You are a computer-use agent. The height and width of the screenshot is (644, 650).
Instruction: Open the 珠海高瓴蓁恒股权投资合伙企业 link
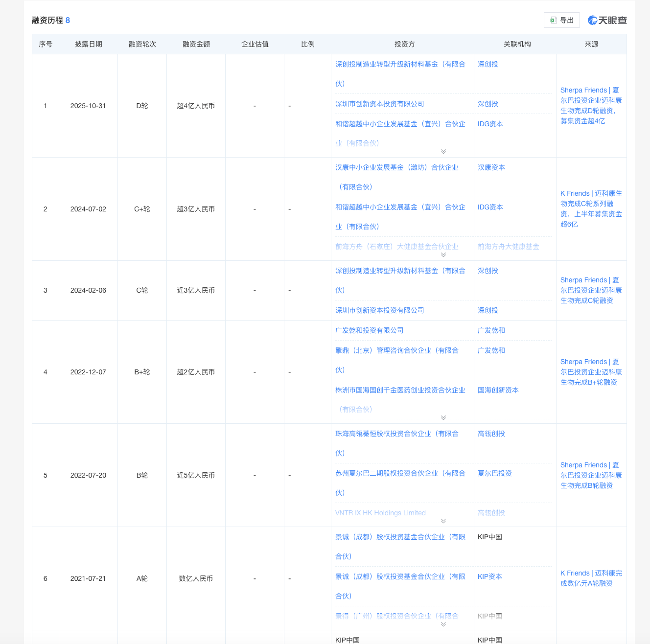[396, 434]
